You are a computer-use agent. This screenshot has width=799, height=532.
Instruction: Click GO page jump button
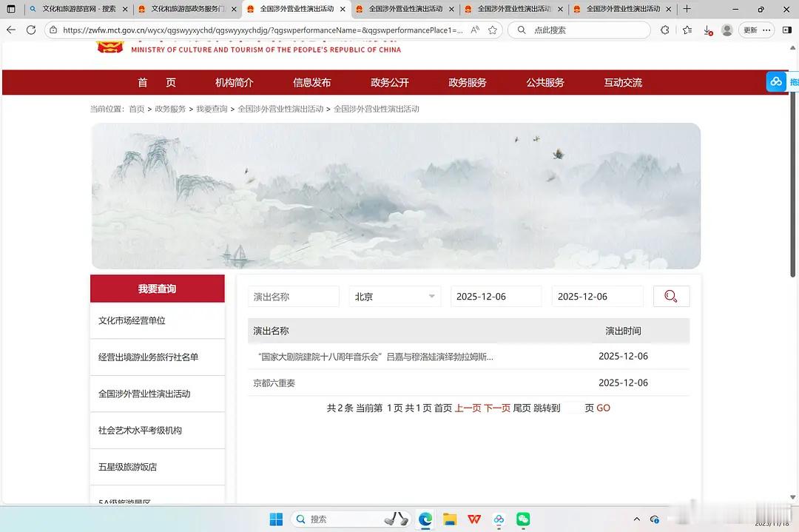click(x=604, y=408)
